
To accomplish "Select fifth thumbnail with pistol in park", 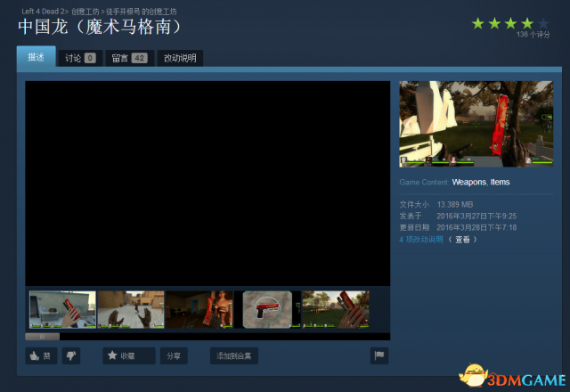I will coord(336,309).
